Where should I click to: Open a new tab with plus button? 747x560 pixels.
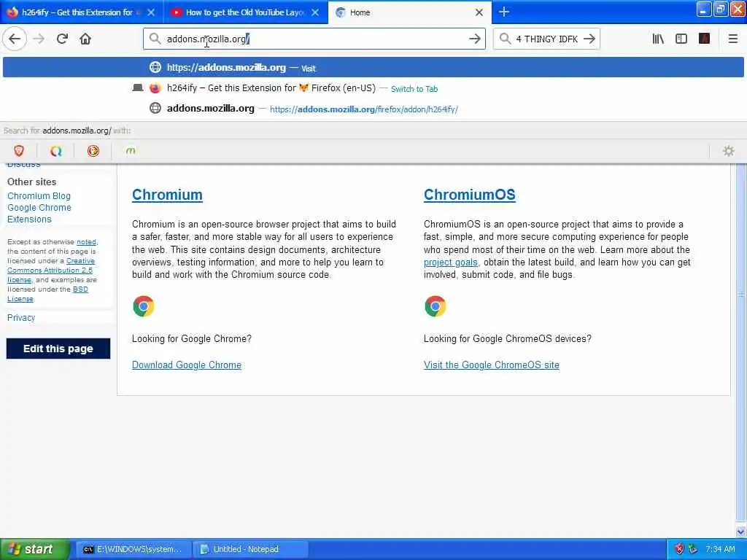(x=503, y=12)
